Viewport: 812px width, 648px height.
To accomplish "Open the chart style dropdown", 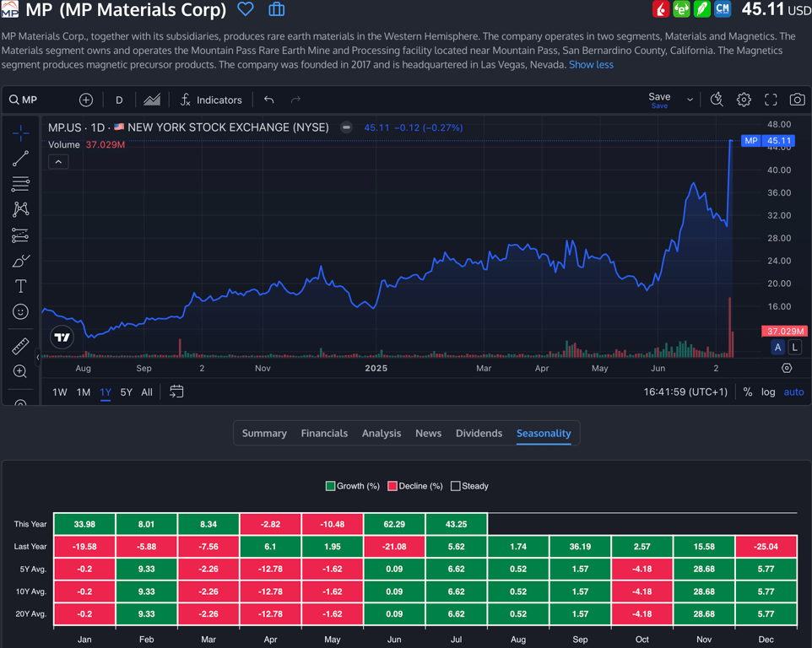I will coord(152,100).
